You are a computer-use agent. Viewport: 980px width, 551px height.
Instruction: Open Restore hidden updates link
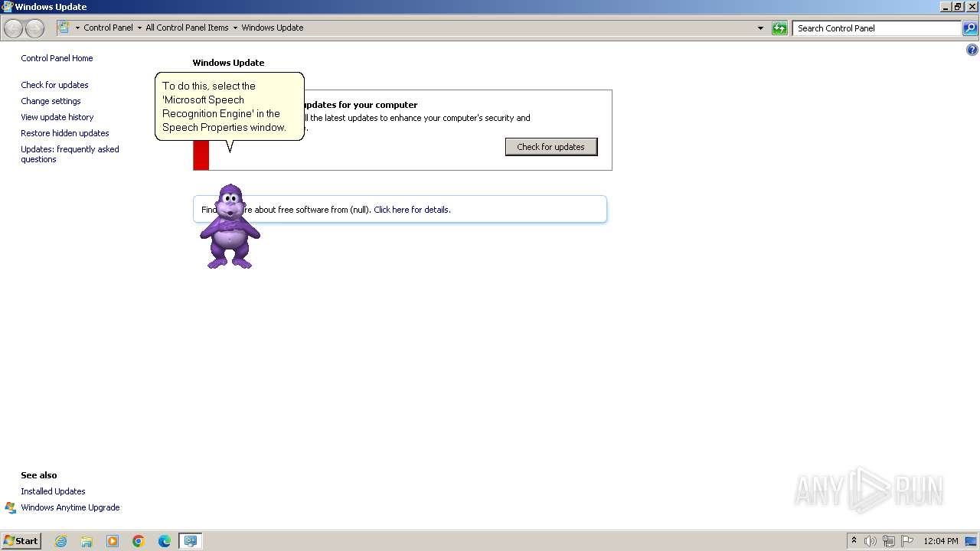(65, 133)
